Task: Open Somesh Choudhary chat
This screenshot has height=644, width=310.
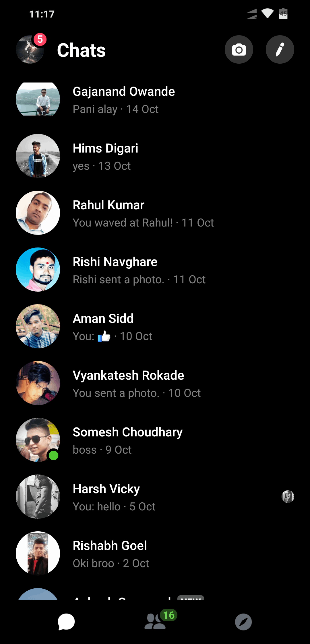Action: point(155,440)
